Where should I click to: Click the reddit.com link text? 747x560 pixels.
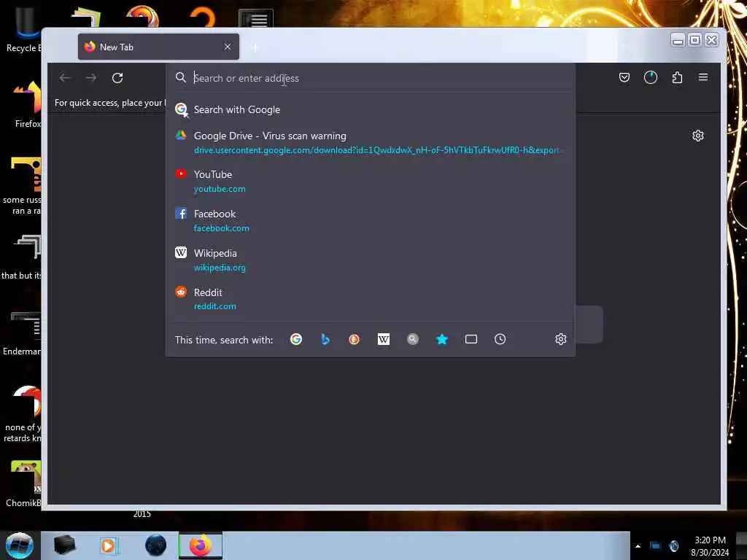click(215, 306)
